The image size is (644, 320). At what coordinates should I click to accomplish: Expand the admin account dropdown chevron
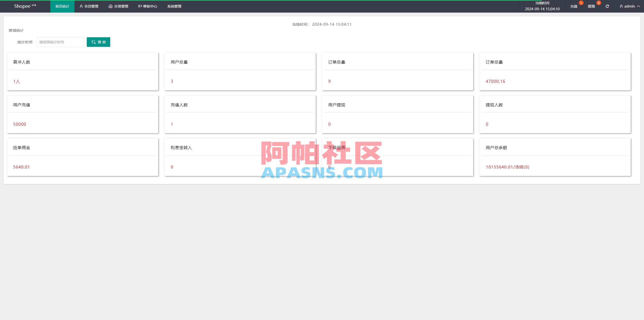(x=638, y=6)
